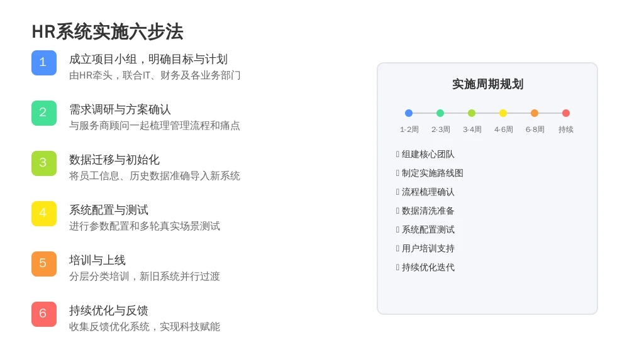Click the blue step 1 number badge
Image resolution: width=644 pixels, height=362 pixels.
(x=44, y=63)
